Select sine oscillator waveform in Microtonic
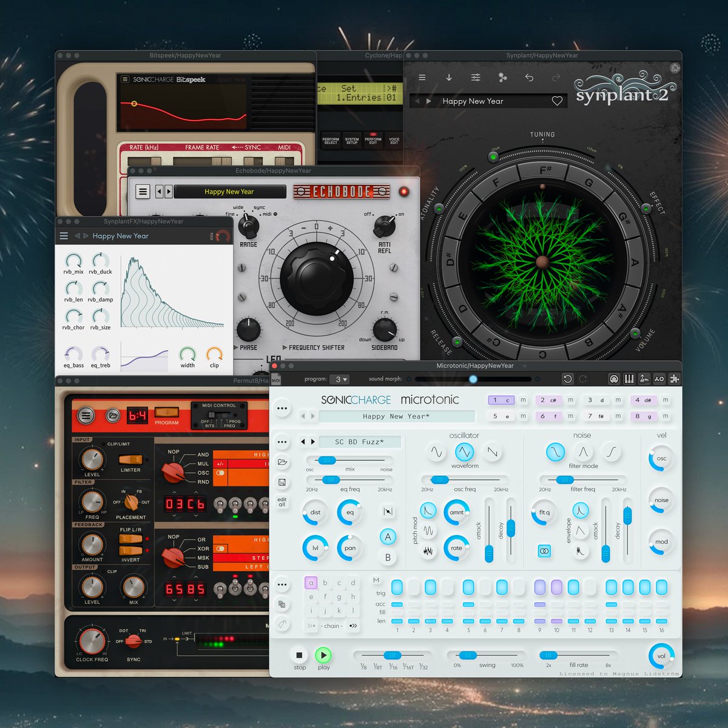 (x=437, y=452)
